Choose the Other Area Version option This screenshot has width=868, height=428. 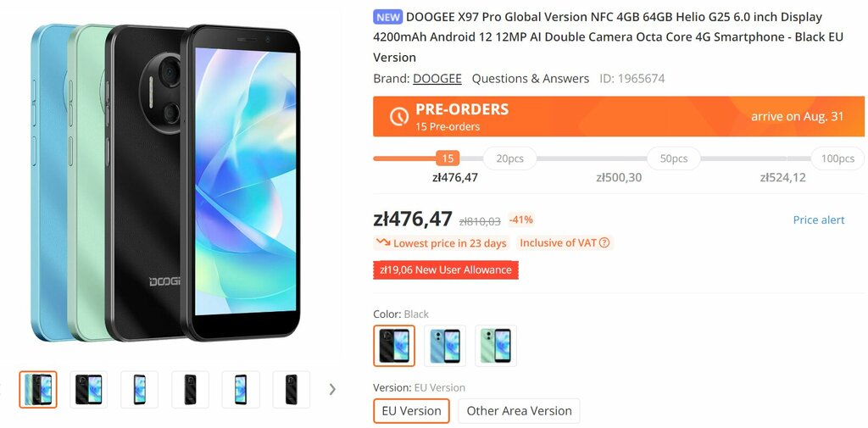520,411
